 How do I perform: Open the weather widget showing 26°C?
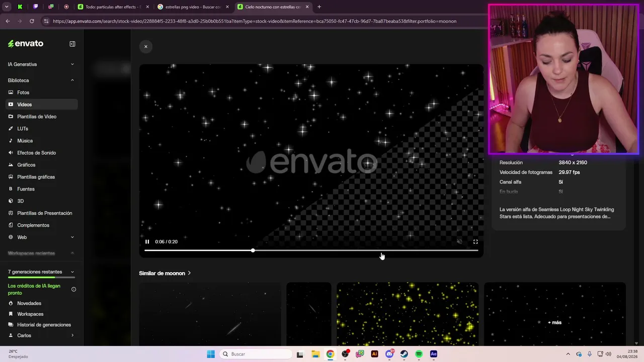click(18, 354)
